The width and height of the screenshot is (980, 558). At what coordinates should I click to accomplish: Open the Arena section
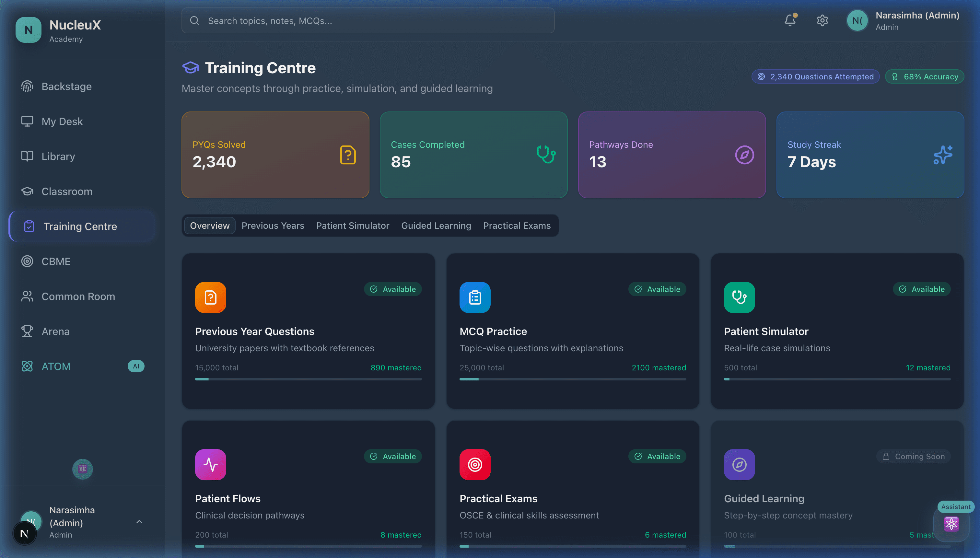tap(55, 331)
